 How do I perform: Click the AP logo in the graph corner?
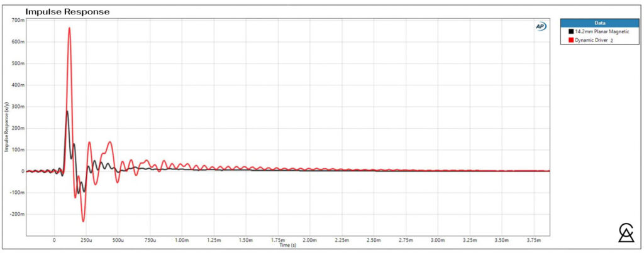point(540,26)
